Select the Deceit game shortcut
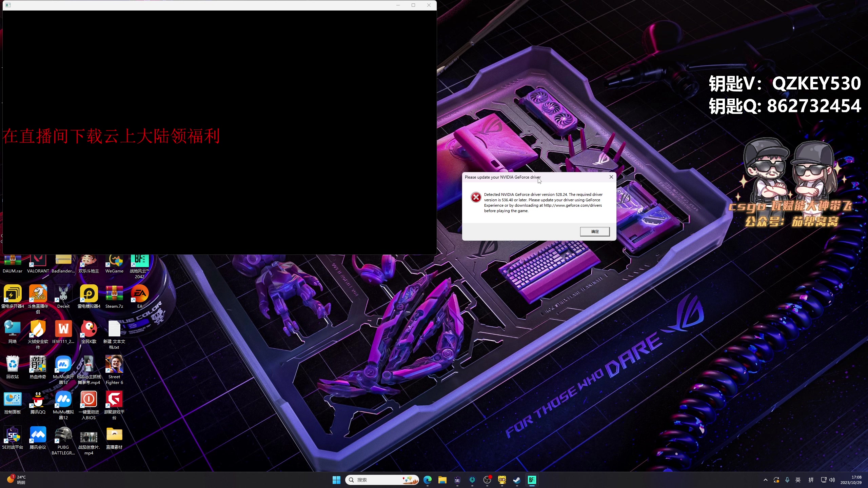 (x=63, y=297)
